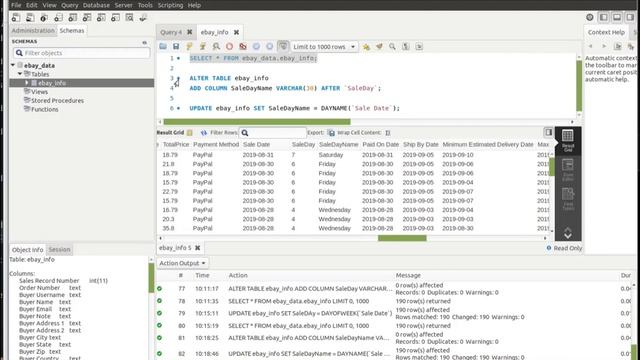Viewport: 640px width, 360px height.
Task: Create a new SQL tab from main toolbar
Action: click(x=16, y=18)
